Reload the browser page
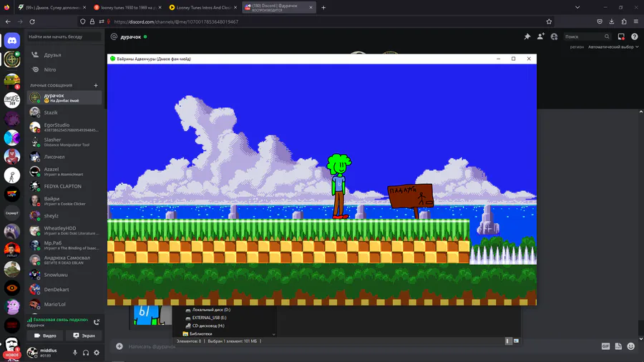 [x=32, y=21]
